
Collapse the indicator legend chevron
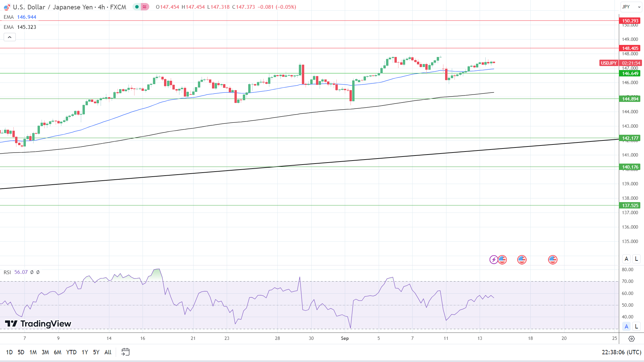pos(10,37)
